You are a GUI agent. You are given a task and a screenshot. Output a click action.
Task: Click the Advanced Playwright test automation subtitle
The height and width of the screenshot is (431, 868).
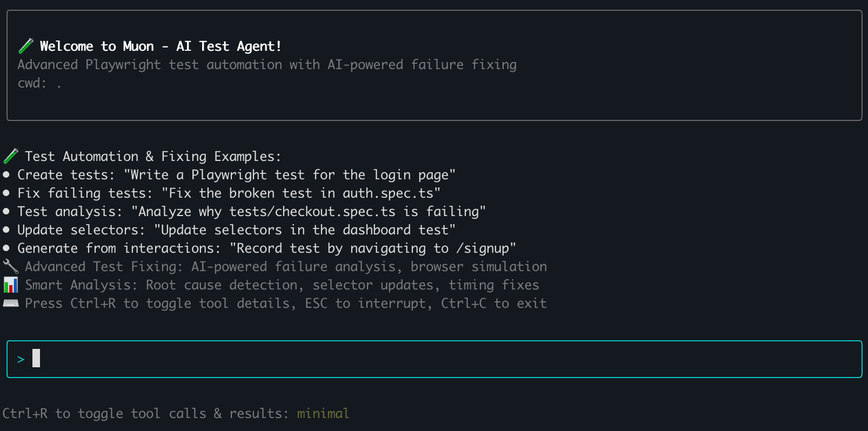(x=267, y=64)
